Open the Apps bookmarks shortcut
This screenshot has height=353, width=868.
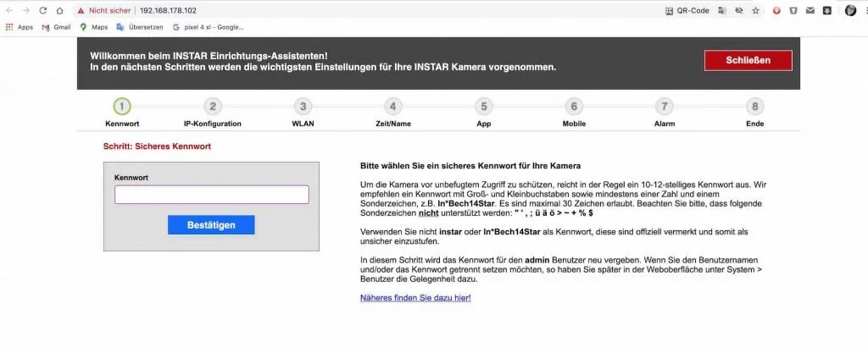19,27
